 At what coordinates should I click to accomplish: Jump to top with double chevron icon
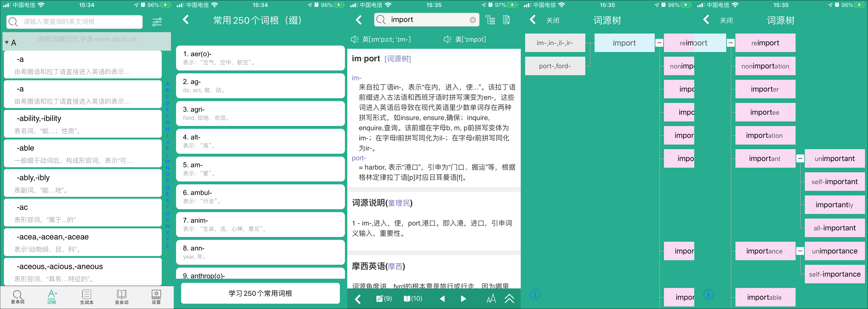coord(509,299)
